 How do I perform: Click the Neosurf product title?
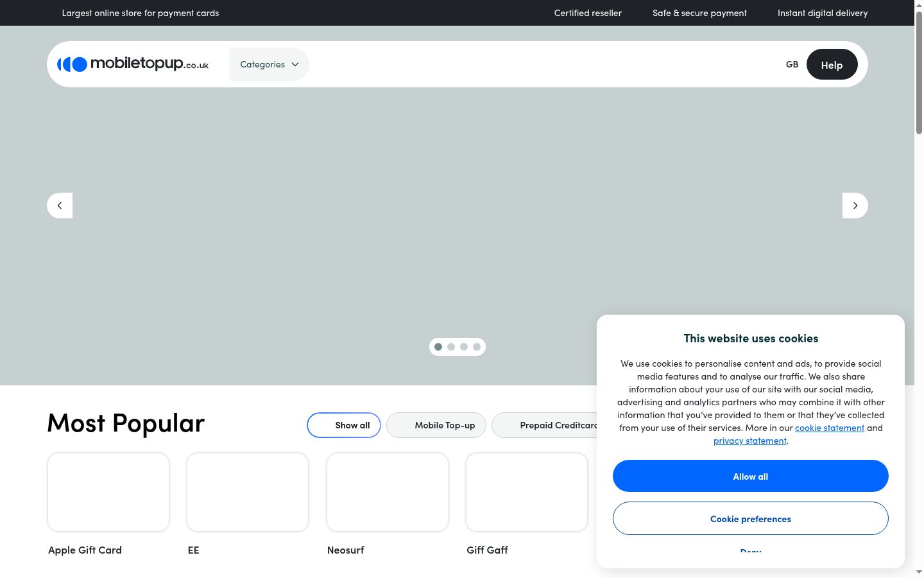(x=346, y=550)
